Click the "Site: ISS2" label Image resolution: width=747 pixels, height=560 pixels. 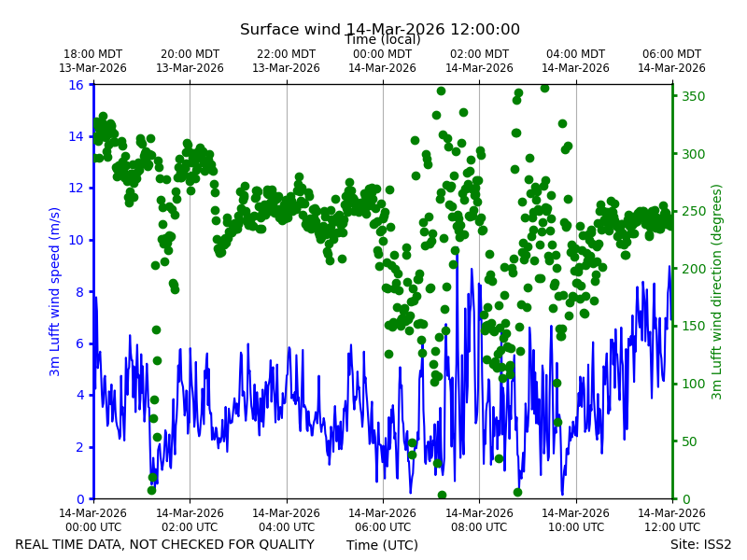[700, 544]
